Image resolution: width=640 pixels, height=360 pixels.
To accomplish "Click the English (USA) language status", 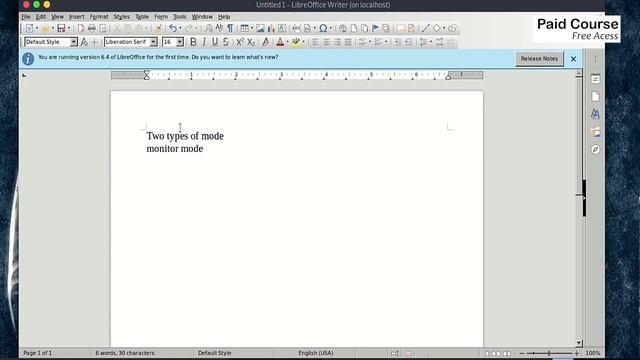I will click(316, 353).
